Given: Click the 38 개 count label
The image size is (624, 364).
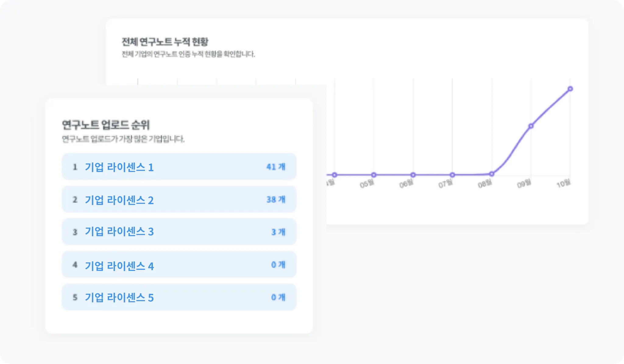Looking at the screenshot, I should tap(276, 200).
